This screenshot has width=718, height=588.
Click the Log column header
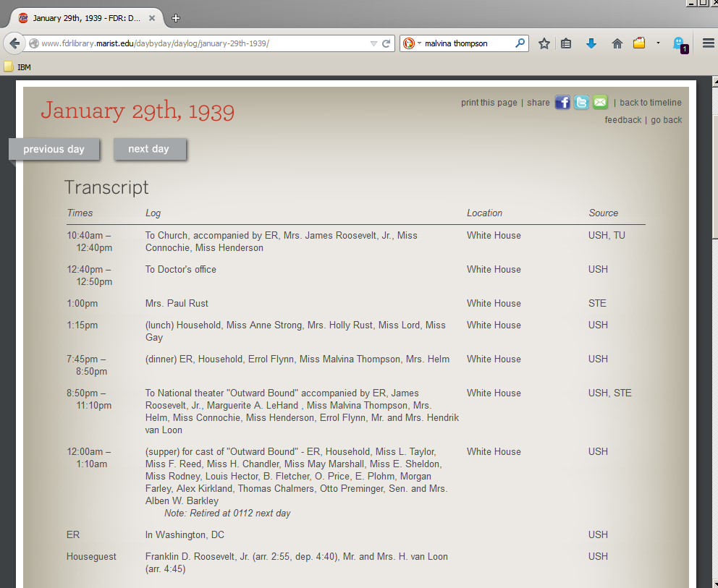153,213
